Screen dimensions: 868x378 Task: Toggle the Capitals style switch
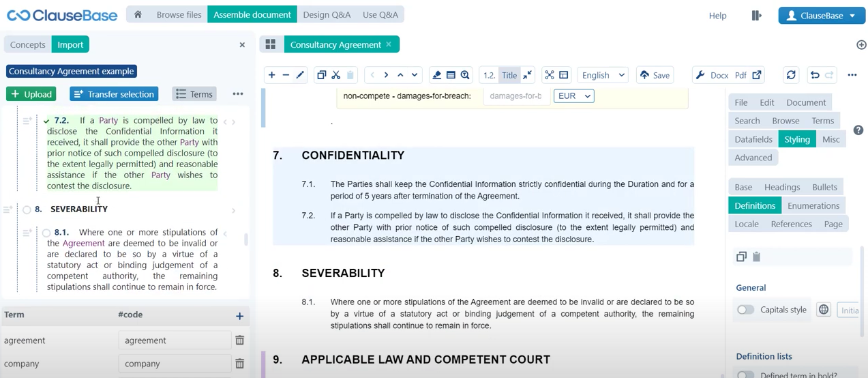tap(745, 310)
